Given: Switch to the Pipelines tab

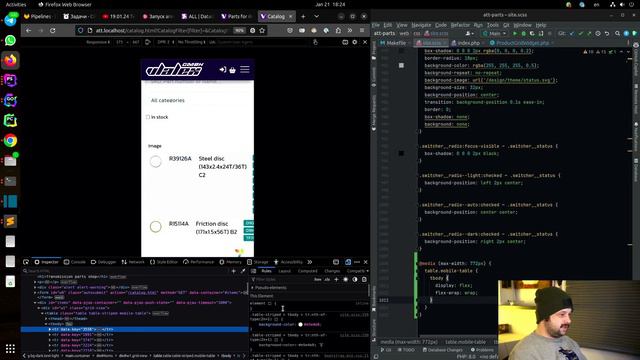Looking at the screenshot, I should [x=38, y=16].
